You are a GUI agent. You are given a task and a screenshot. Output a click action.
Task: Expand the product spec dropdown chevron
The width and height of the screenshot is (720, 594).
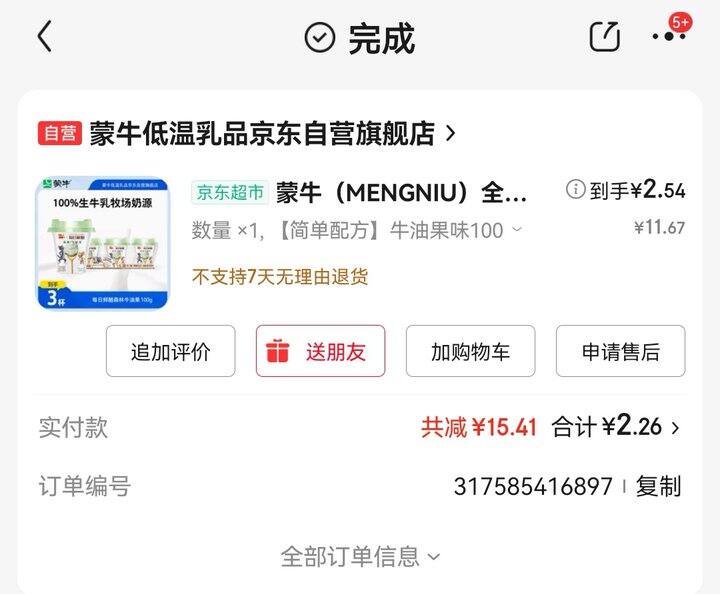tap(517, 229)
